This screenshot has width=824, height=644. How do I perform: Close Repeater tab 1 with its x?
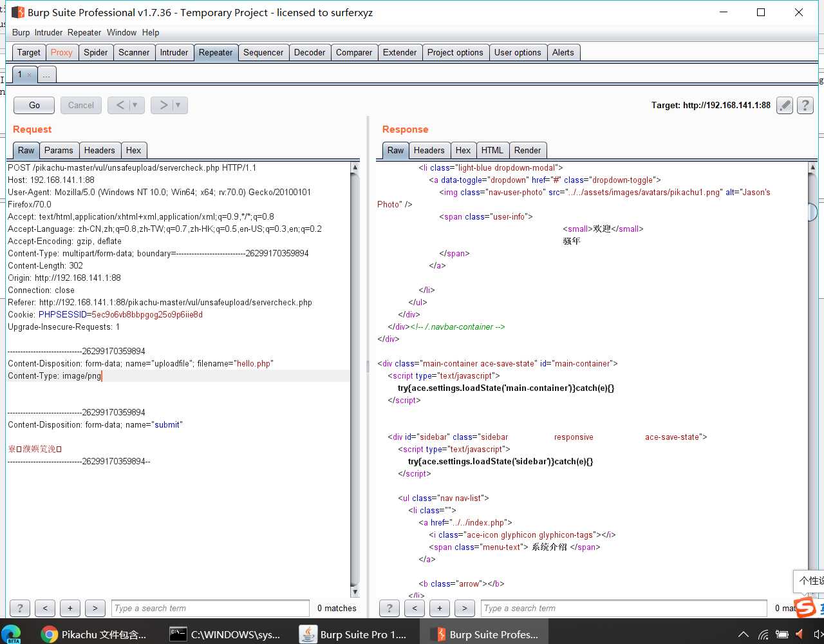coord(29,75)
